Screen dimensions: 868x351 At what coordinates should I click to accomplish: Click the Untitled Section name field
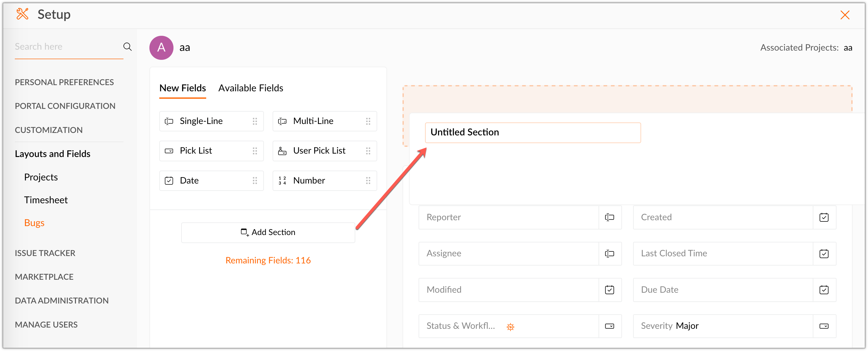point(532,132)
